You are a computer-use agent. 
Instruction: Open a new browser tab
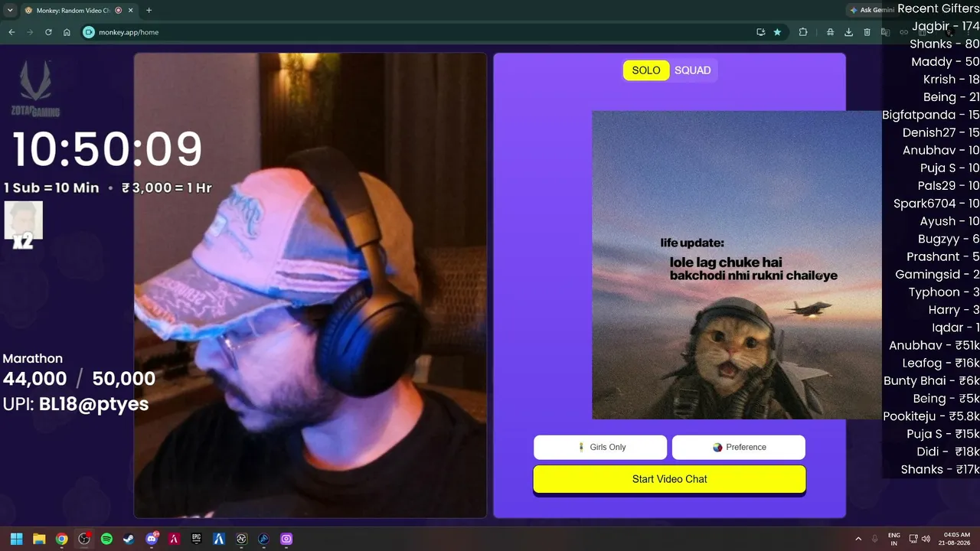(x=149, y=10)
